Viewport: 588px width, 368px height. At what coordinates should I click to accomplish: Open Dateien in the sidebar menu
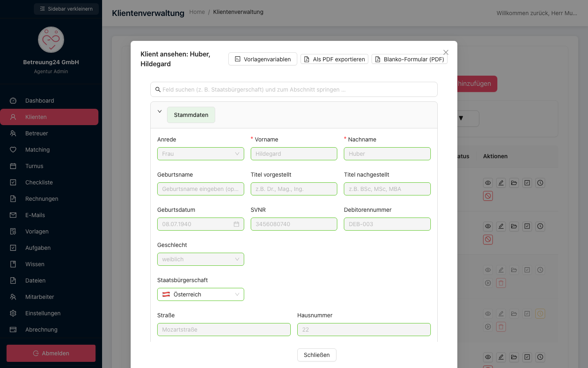[x=49, y=280]
